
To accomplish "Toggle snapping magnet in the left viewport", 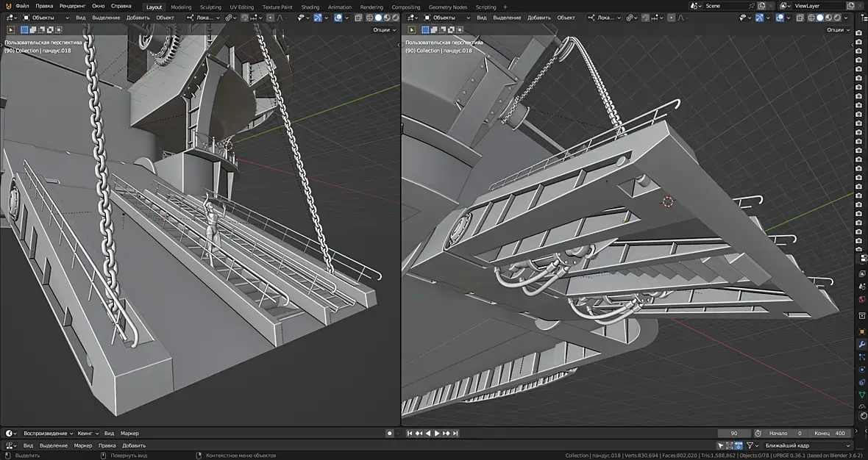I will (244, 18).
